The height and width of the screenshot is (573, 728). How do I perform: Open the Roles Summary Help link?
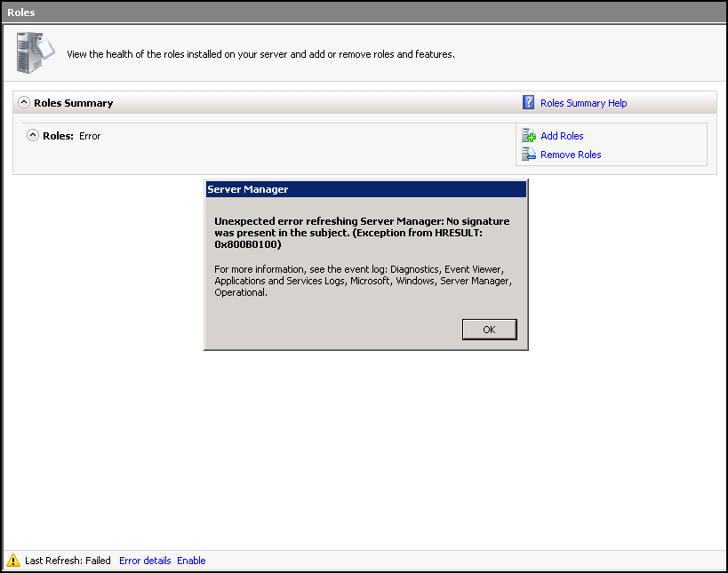click(x=583, y=103)
